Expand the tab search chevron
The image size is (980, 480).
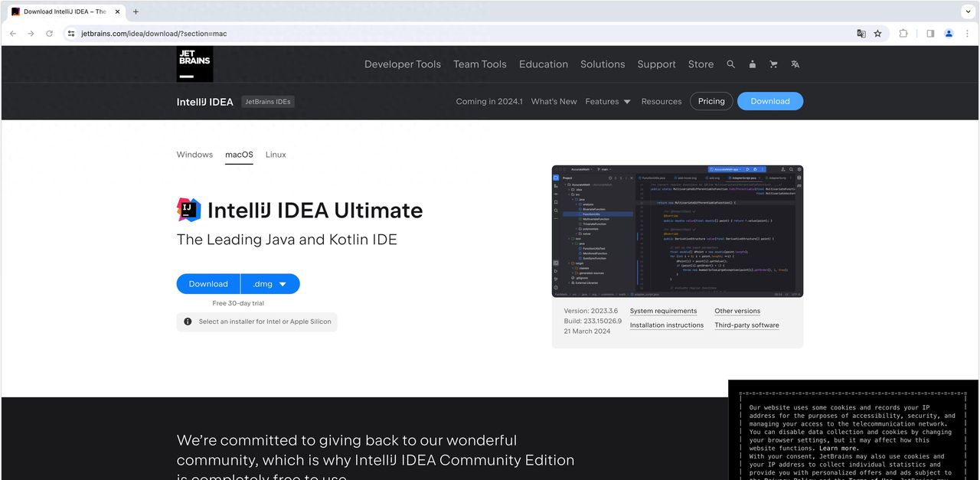[x=968, y=11]
